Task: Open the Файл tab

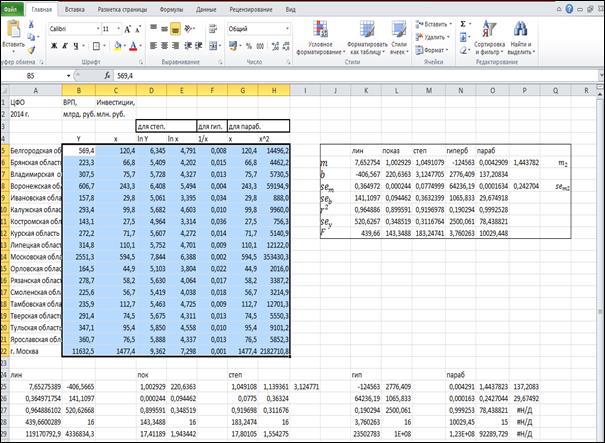Action: pyautogui.click(x=11, y=7)
